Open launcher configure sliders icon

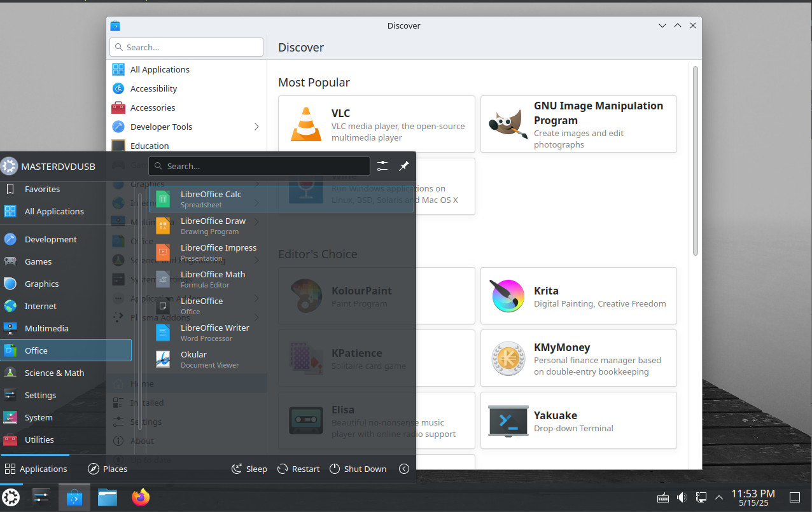click(382, 166)
